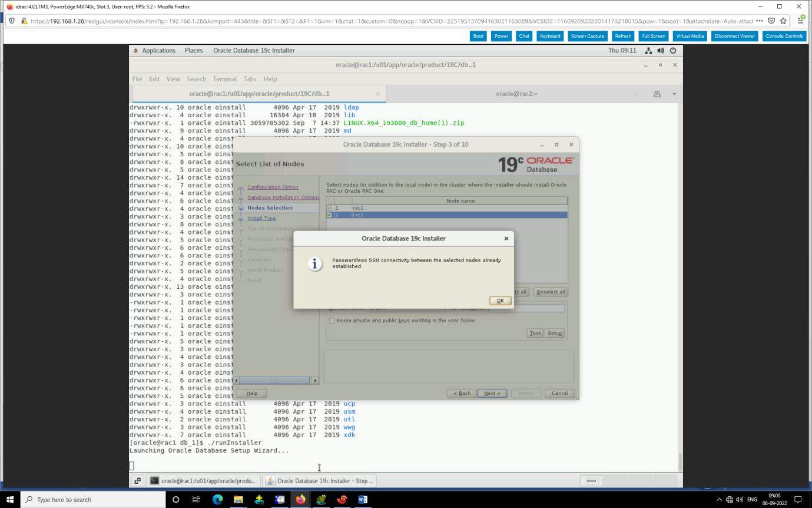
Task: Click the Save to Pocket icon
Action: click(771, 21)
